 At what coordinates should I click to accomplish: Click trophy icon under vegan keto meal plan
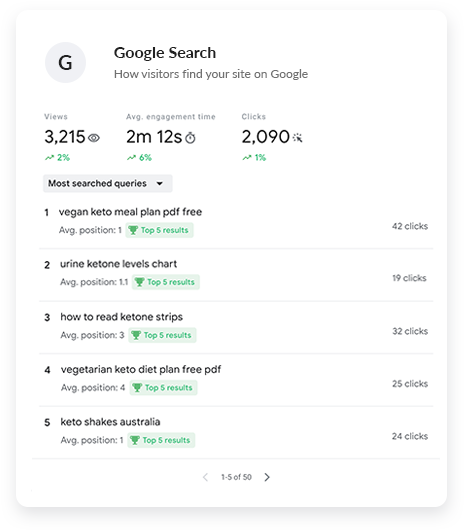[133, 230]
